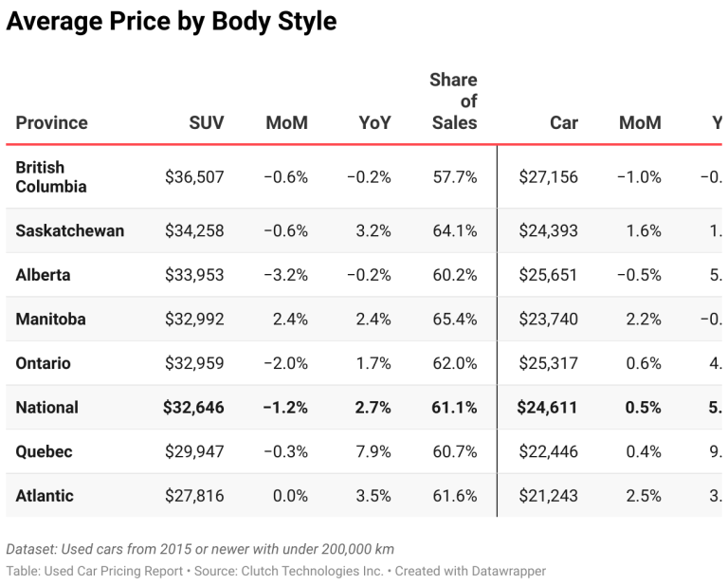Sort by the SUV column header

click(207, 122)
